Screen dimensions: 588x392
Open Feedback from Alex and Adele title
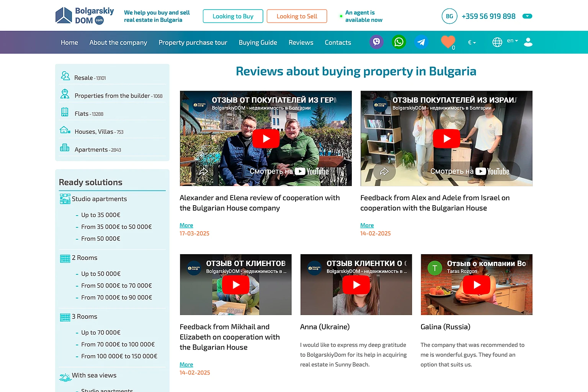pos(435,203)
